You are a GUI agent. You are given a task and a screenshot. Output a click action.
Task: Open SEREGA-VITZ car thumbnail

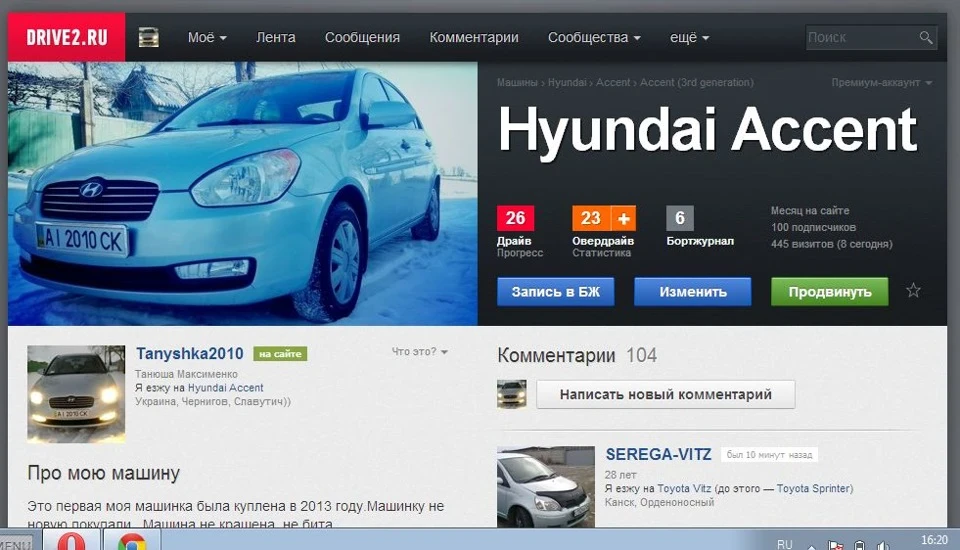[546, 487]
